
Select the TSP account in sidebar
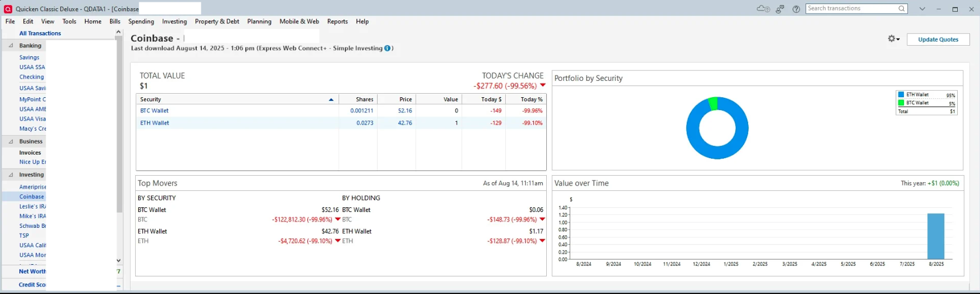point(24,235)
